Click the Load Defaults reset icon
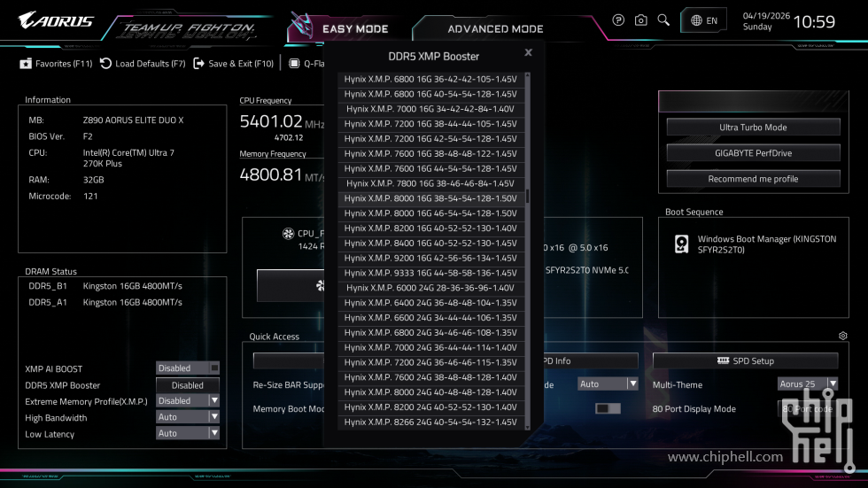This screenshot has width=868, height=488. click(105, 64)
